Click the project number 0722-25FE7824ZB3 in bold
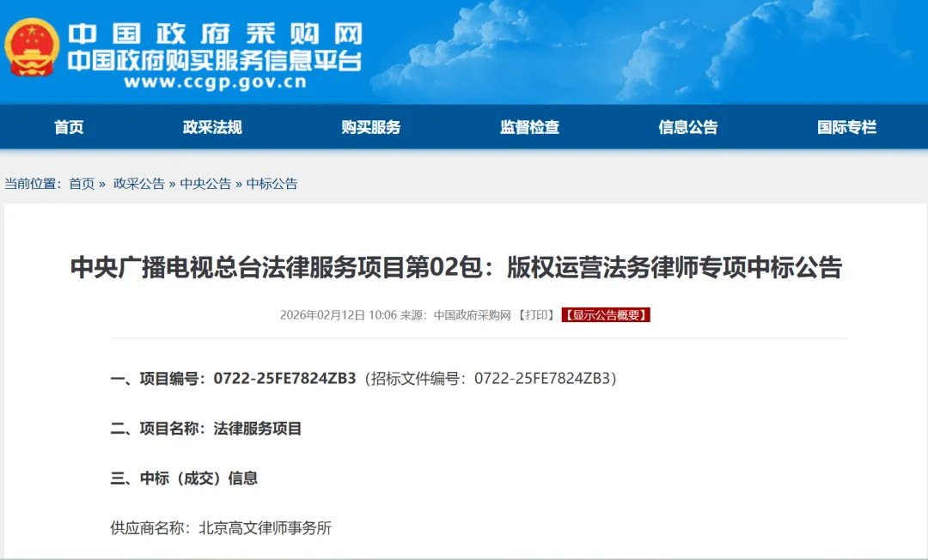 [x=284, y=379]
